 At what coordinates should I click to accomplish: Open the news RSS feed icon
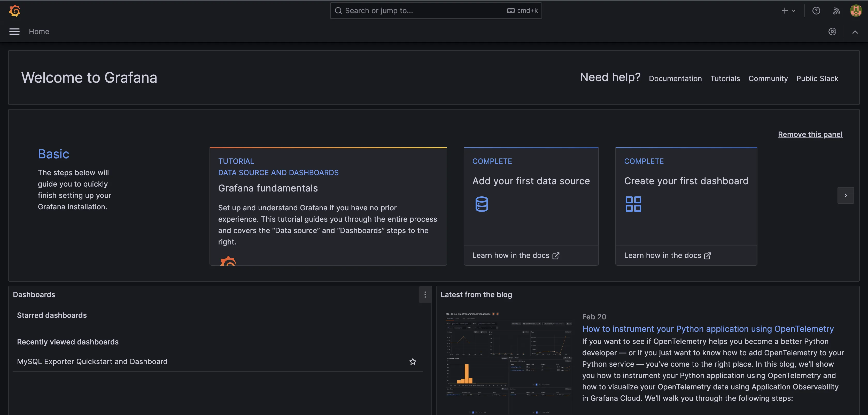pyautogui.click(x=836, y=11)
